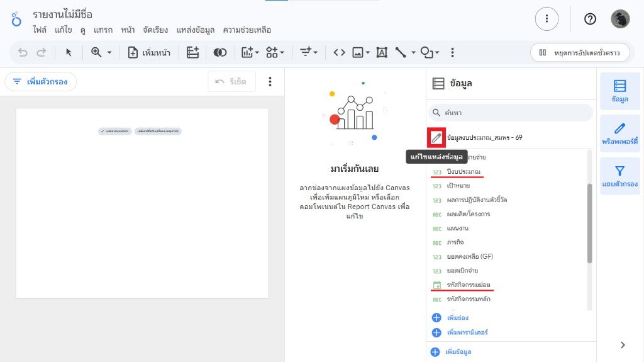Click the URL embed code icon

tap(339, 53)
